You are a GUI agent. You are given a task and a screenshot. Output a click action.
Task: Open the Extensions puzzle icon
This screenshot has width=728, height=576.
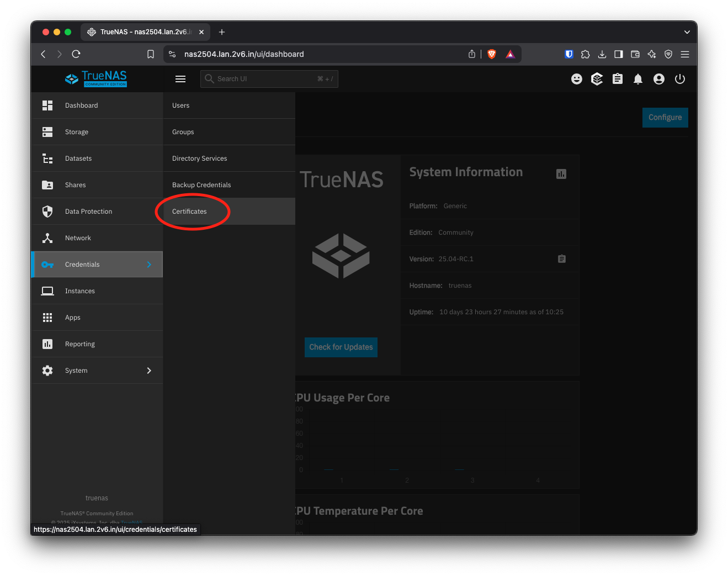pos(586,54)
